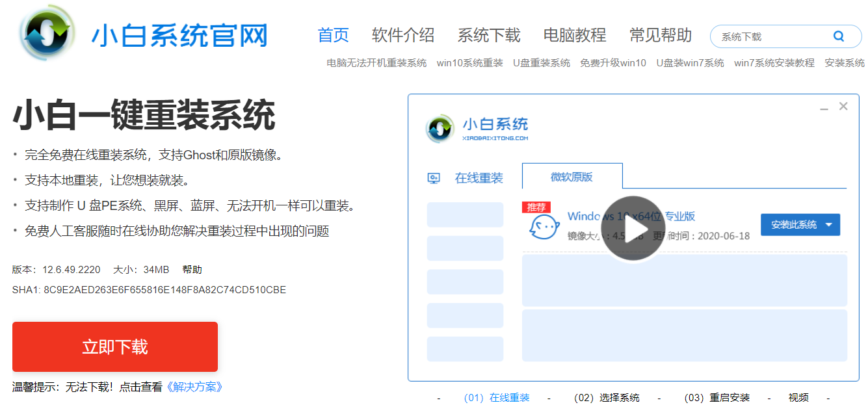Click the 小白系统 logo in app preview
868x405 pixels.
pyautogui.click(x=440, y=129)
